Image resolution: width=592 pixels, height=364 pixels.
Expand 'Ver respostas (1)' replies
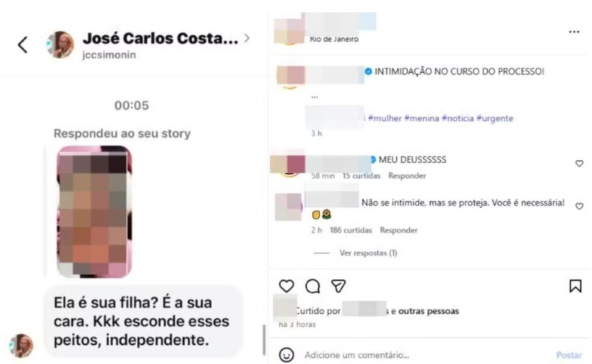(x=368, y=253)
